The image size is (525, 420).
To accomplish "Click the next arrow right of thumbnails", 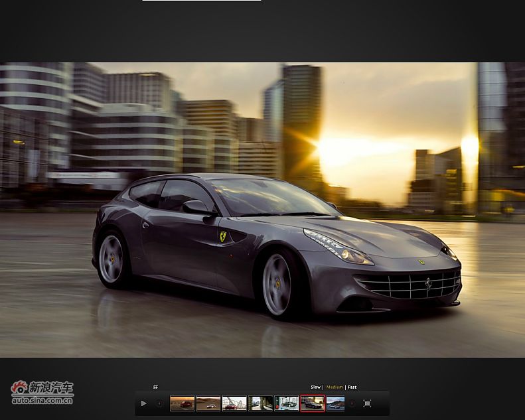I will (352, 403).
